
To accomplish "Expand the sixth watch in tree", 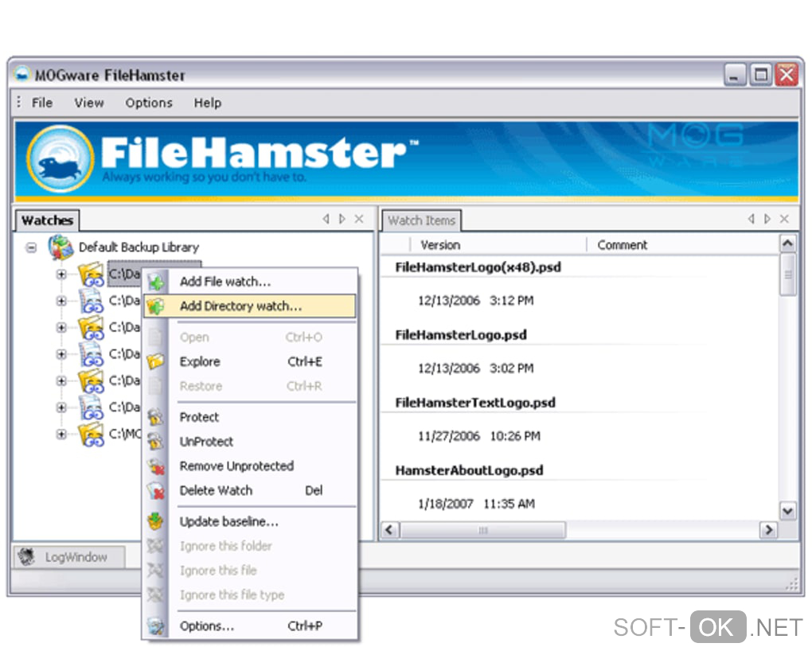I will 61,407.
